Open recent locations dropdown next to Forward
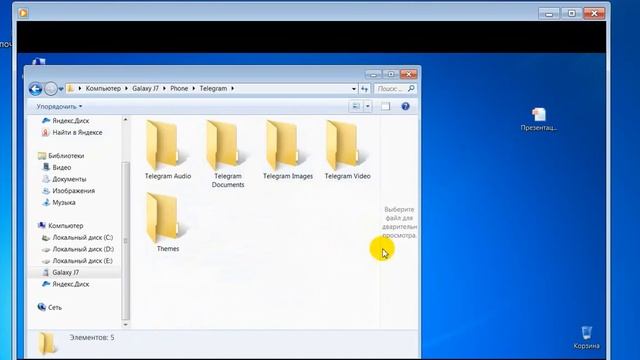640x360 pixels. pyautogui.click(x=61, y=89)
